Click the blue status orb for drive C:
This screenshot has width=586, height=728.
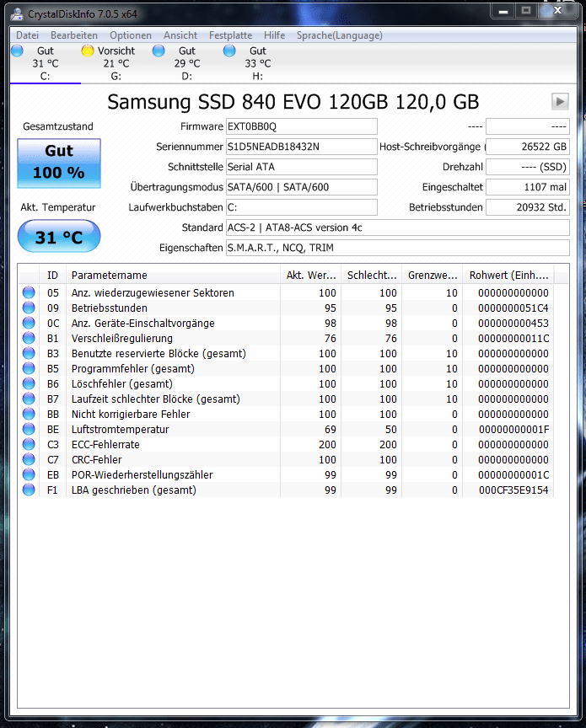point(17,51)
